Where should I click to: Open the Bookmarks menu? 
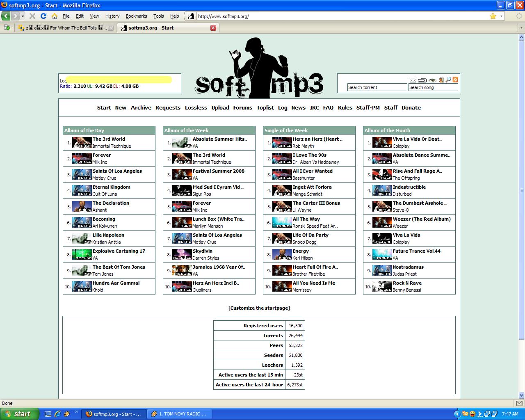click(136, 16)
